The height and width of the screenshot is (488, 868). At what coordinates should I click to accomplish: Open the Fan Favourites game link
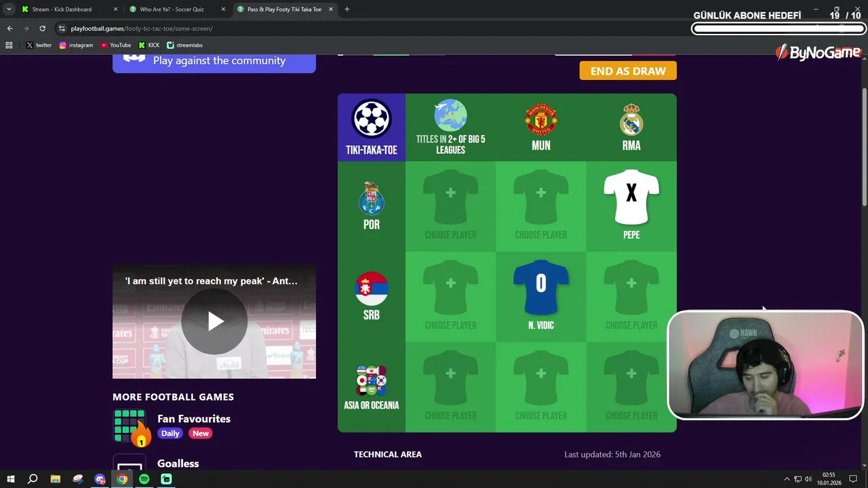pyautogui.click(x=194, y=419)
